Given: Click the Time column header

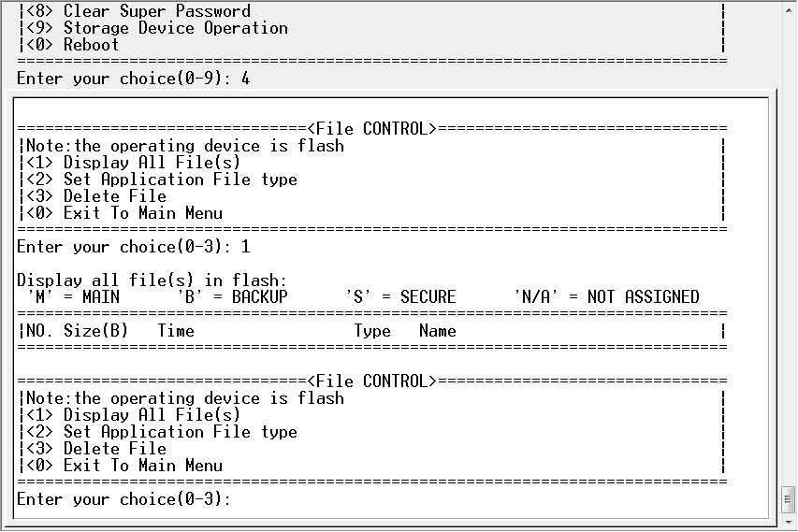Looking at the screenshot, I should [176, 331].
